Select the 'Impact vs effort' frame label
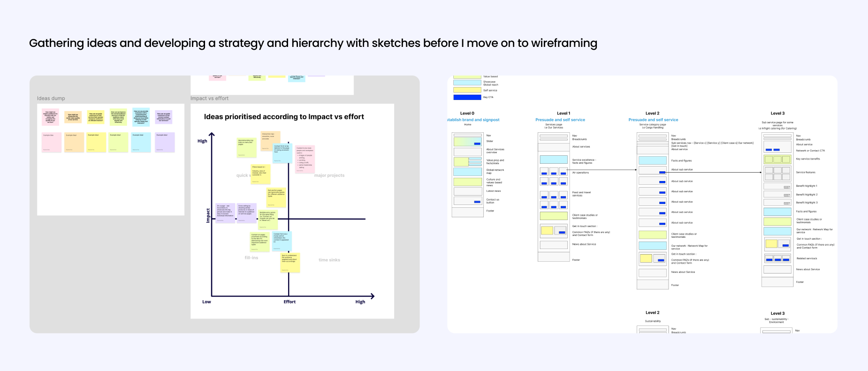The image size is (868, 371). click(x=209, y=98)
